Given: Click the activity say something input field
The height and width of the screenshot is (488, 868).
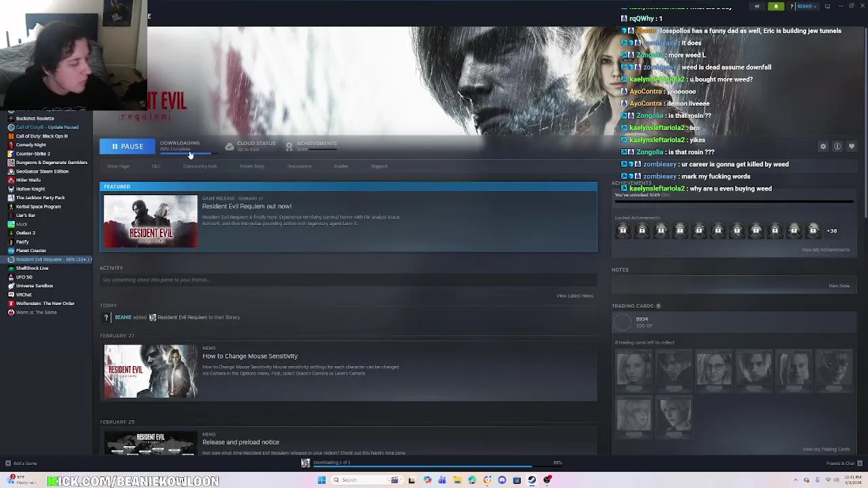Looking at the screenshot, I should click(x=349, y=280).
